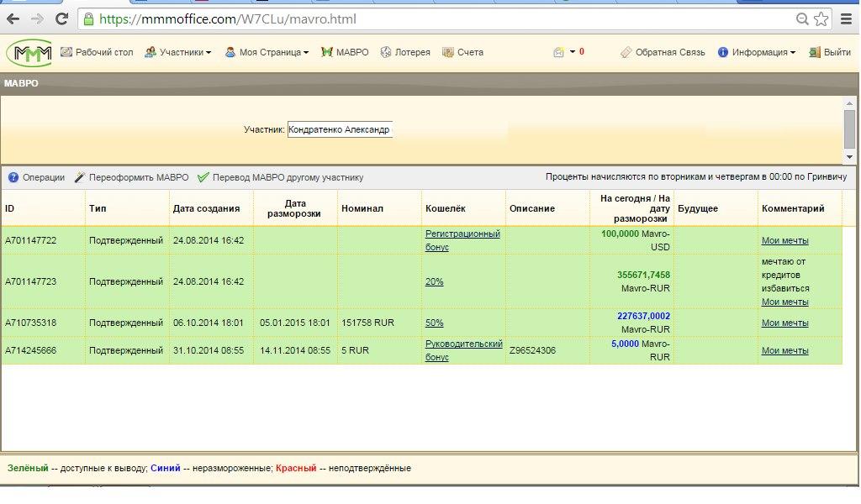This screenshot has width=861, height=504.
Task: Click the 151758 RUR nominal value
Action: click(x=368, y=323)
